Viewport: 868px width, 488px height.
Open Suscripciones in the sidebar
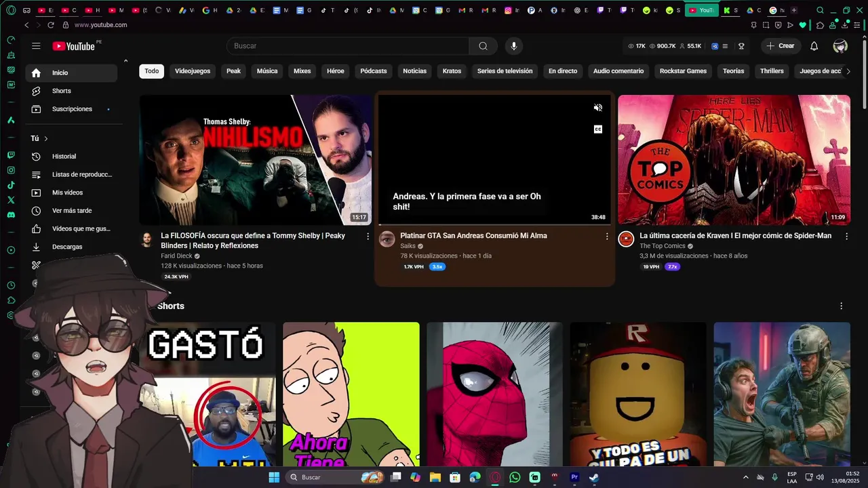[71, 109]
